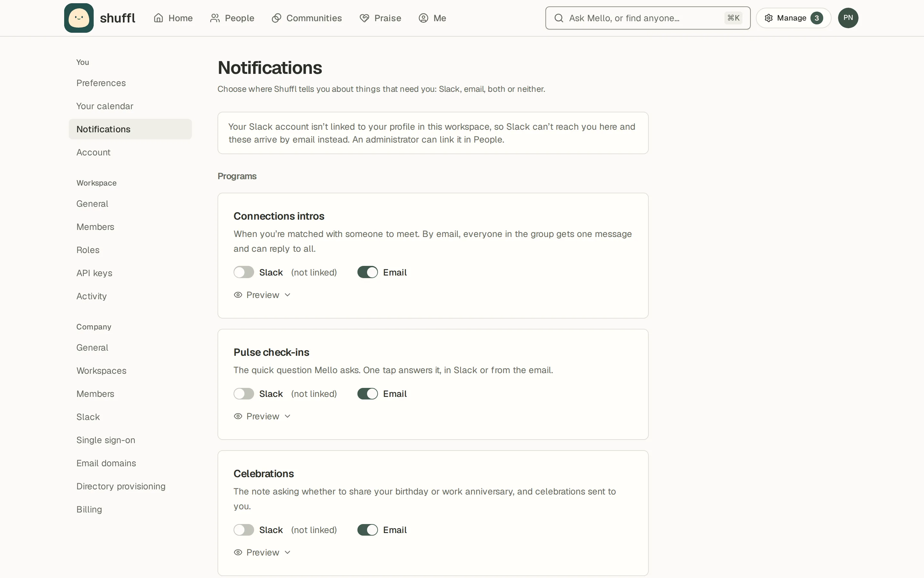
Task: Open Activity under Workspace
Action: [130, 296]
